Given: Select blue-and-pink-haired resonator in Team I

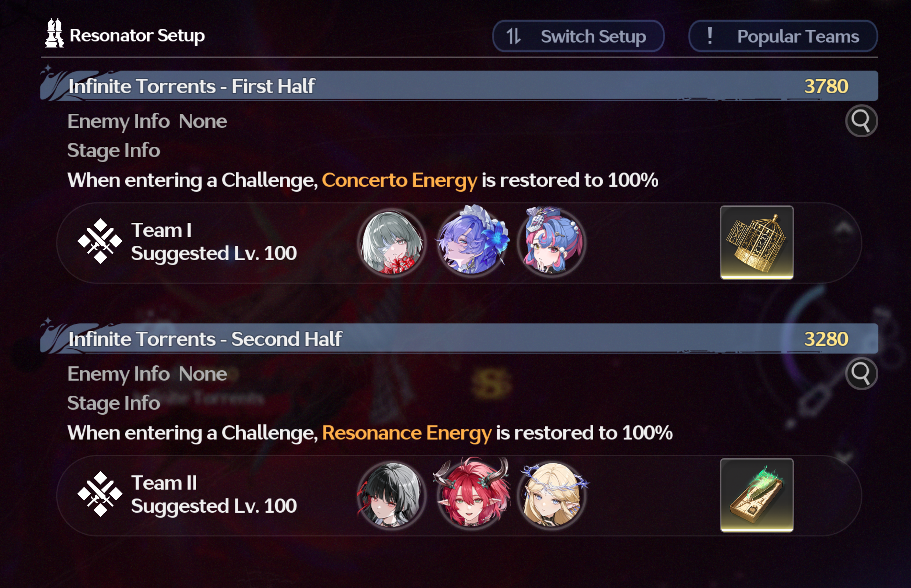Looking at the screenshot, I should point(552,241).
